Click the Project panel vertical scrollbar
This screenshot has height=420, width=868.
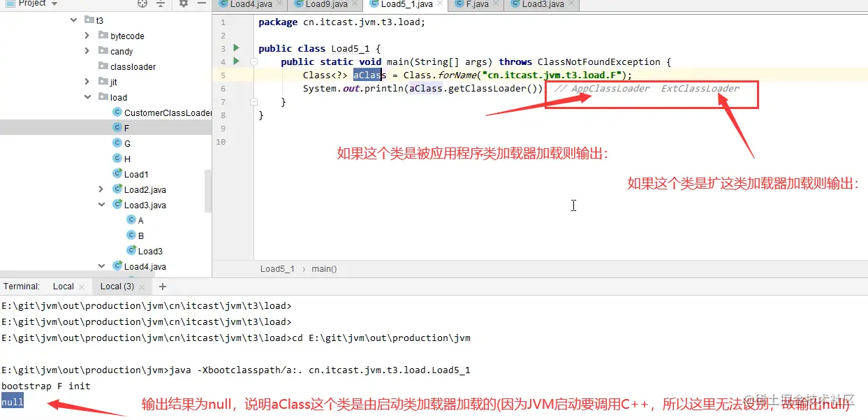(207, 191)
